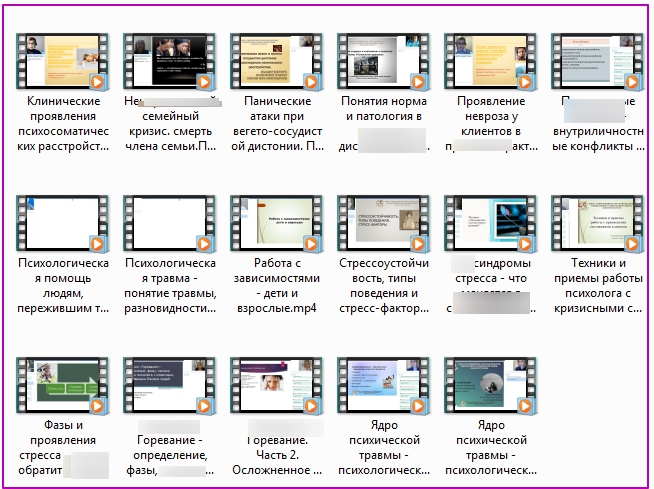
Task: Select the внутриличностные конфликты video file icon
Action: 597,62
